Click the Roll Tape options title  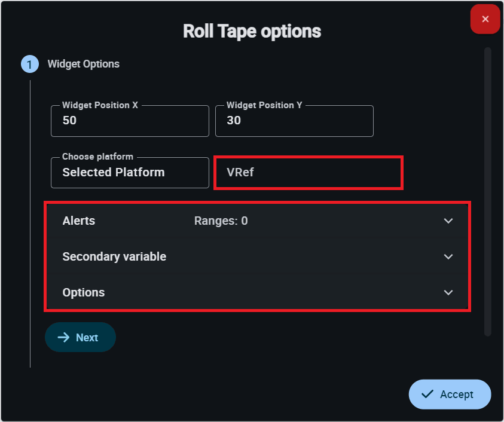[252, 31]
